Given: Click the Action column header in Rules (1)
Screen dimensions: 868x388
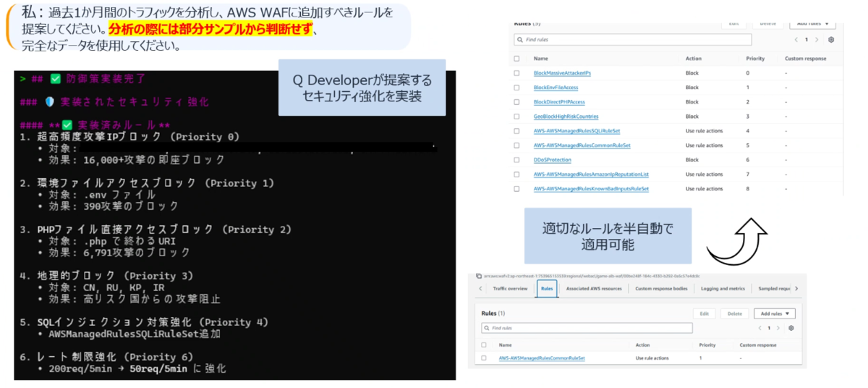Looking at the screenshot, I should tap(642, 345).
